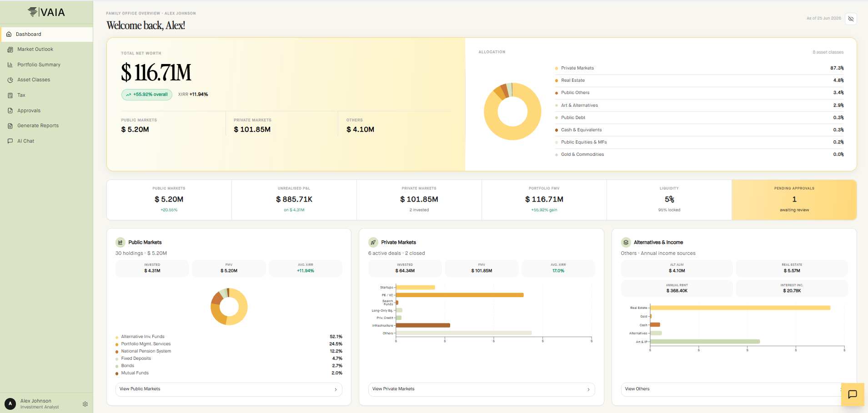
Task: Expand View Public Markets chevron
Action: (x=336, y=389)
